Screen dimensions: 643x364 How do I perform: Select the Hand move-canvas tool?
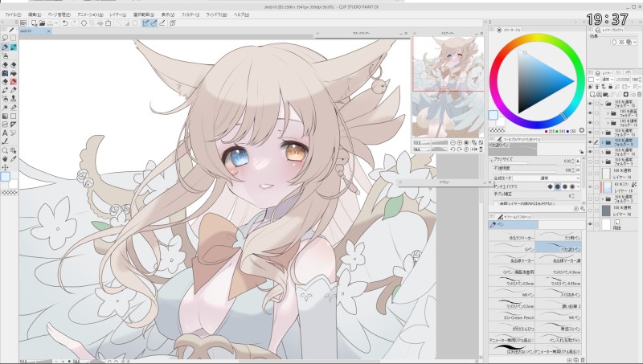coord(5,158)
